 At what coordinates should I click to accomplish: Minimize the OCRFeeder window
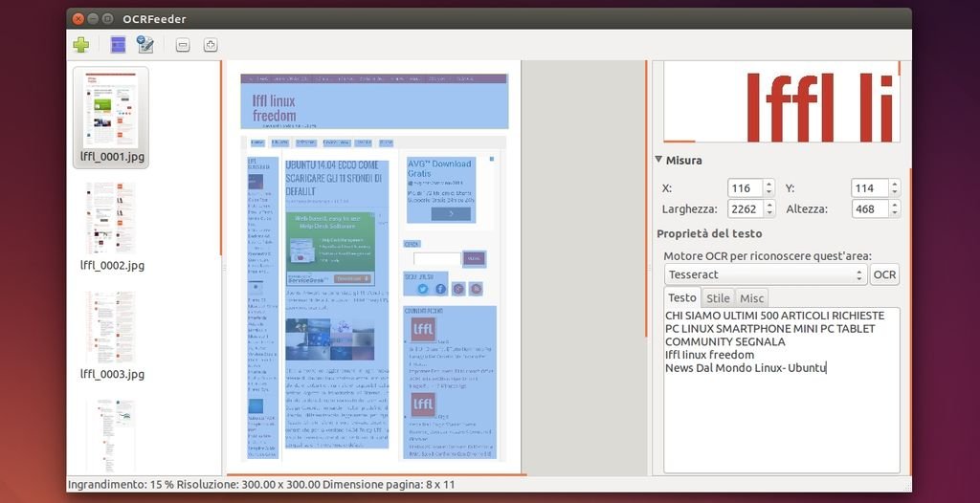pyautogui.click(x=93, y=19)
